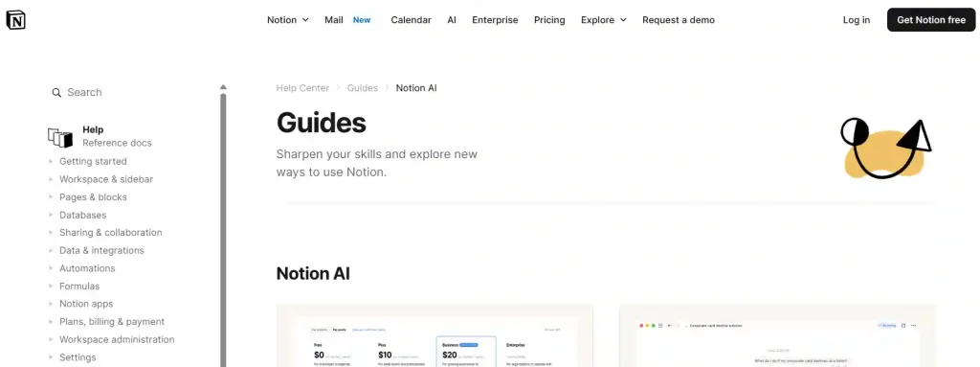Click the Sharing & collaboration item
This screenshot has height=367, width=980.
[111, 232]
